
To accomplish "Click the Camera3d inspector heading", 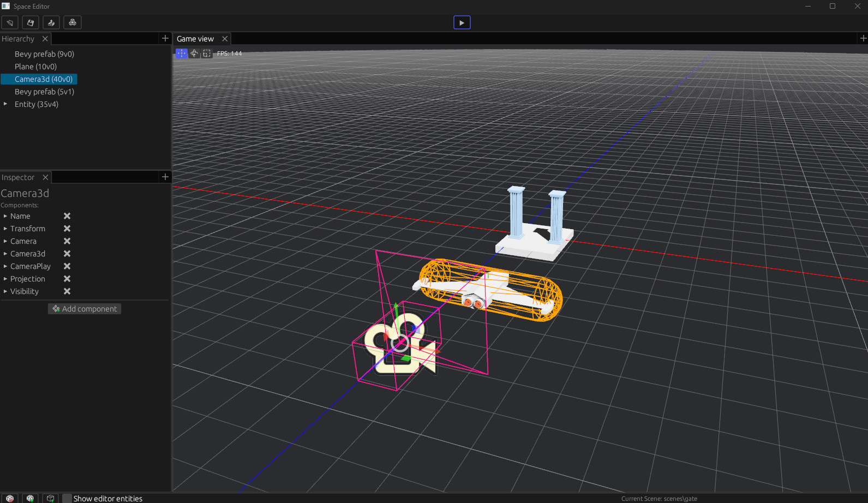I will (25, 193).
